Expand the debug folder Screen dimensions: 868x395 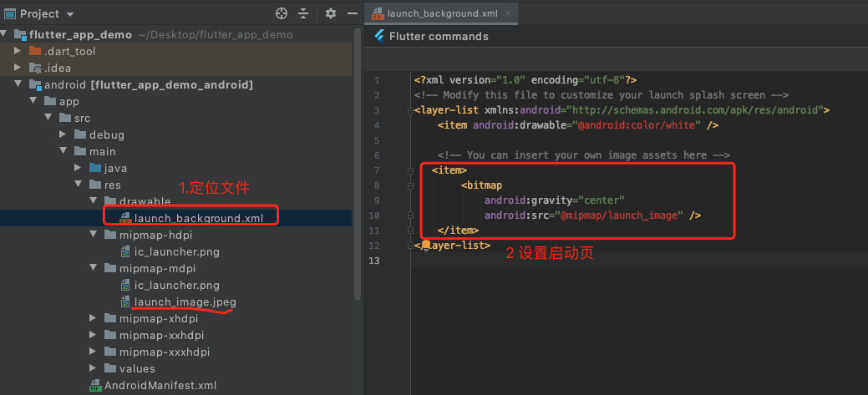point(63,134)
